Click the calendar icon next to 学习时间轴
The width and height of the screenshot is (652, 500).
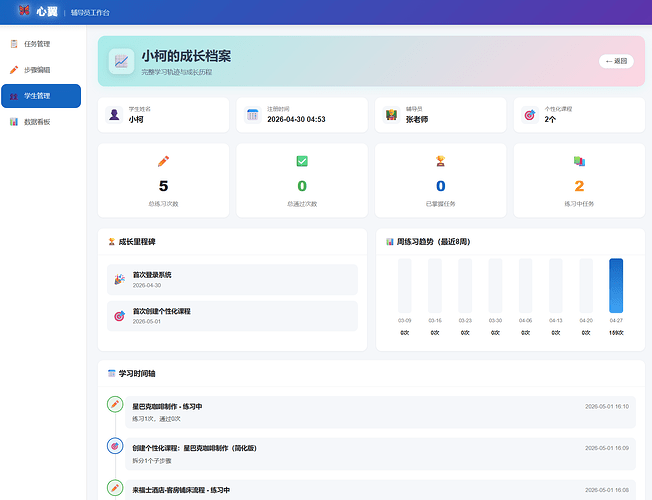point(111,373)
